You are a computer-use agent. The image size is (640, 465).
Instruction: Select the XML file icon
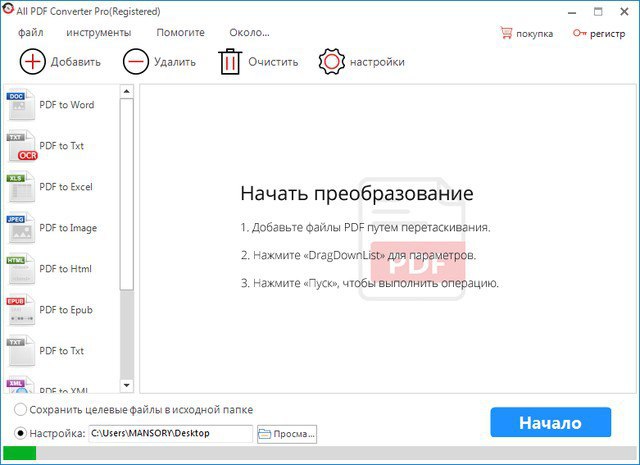click(x=20, y=385)
